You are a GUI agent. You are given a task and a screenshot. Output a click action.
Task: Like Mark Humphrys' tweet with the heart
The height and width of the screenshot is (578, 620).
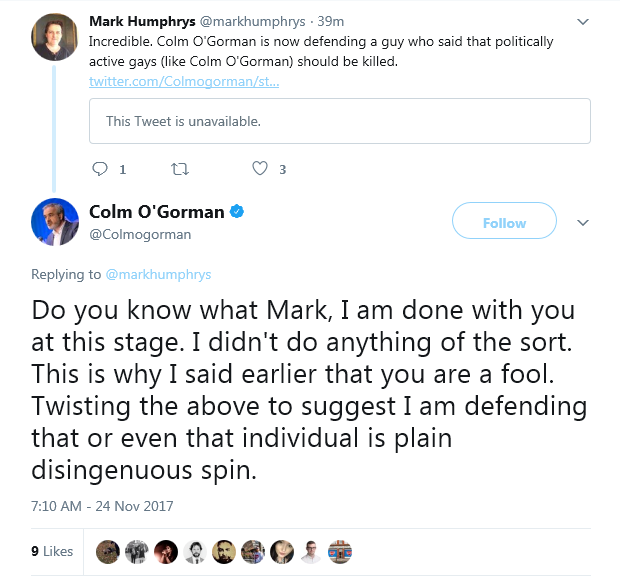point(260,169)
